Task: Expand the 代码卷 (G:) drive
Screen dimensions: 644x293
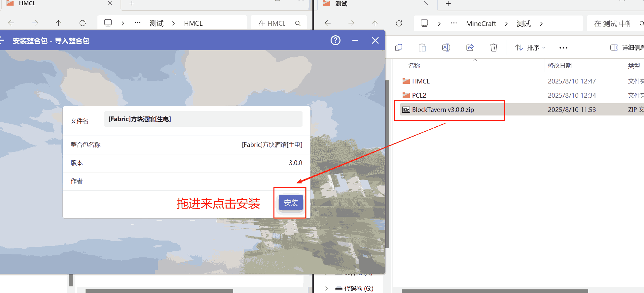Action: [x=327, y=288]
